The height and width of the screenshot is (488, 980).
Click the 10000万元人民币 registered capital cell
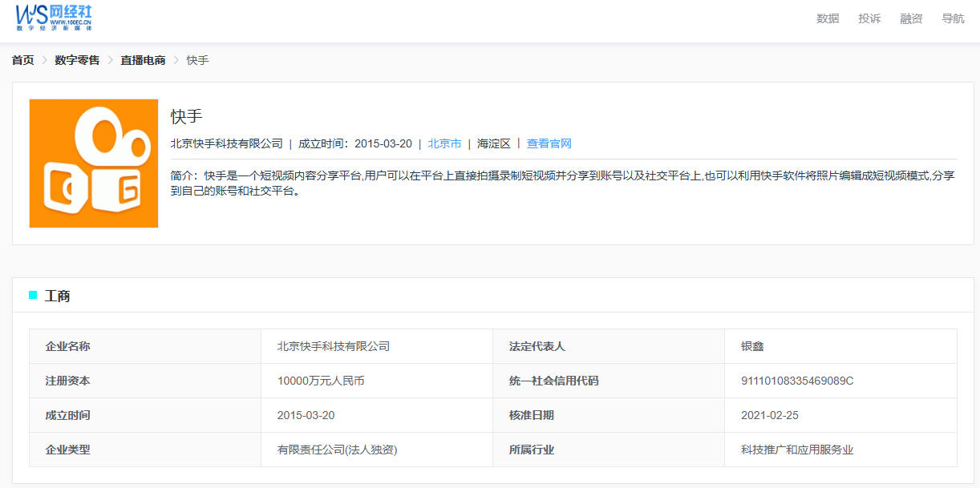point(321,381)
